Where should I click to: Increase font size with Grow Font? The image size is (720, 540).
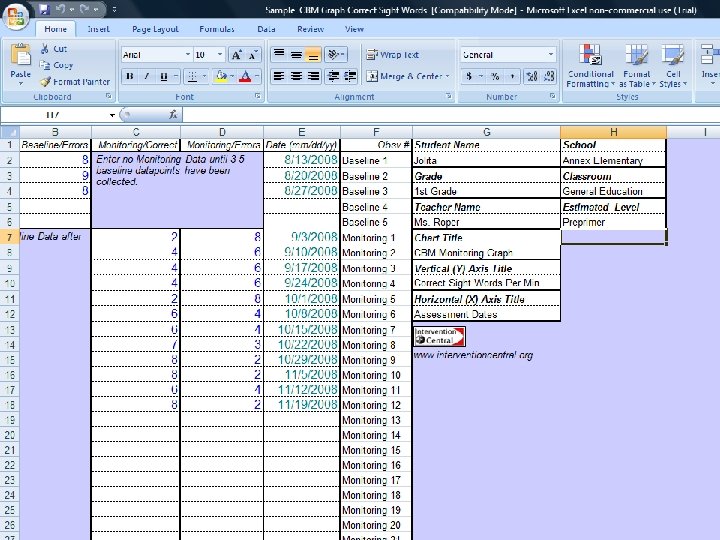point(236,55)
